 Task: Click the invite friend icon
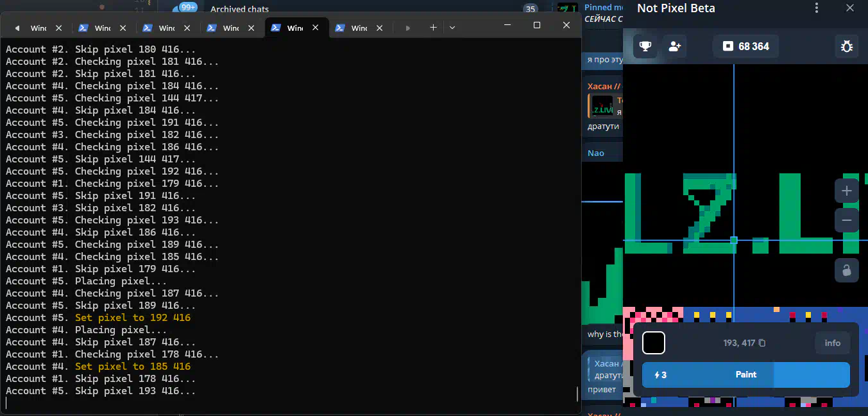pyautogui.click(x=674, y=46)
